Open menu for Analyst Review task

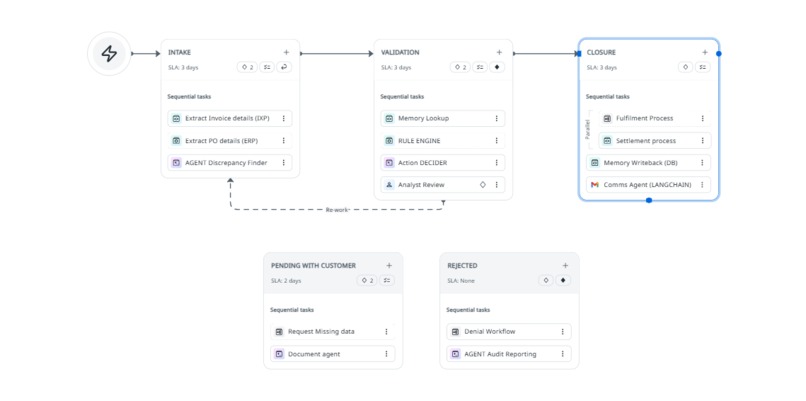click(496, 185)
